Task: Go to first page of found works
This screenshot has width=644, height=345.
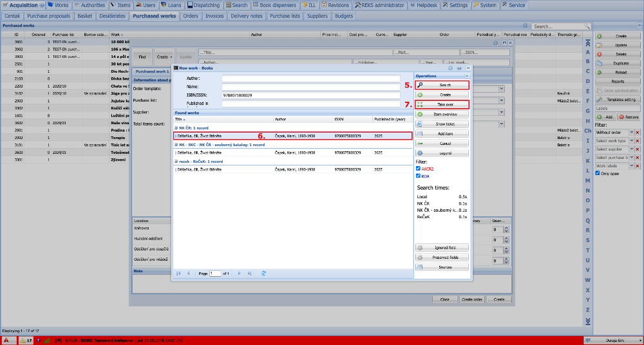Action: tap(178, 273)
